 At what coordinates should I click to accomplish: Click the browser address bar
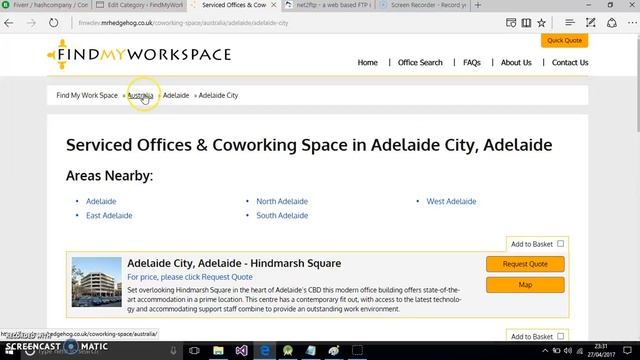click(x=286, y=23)
